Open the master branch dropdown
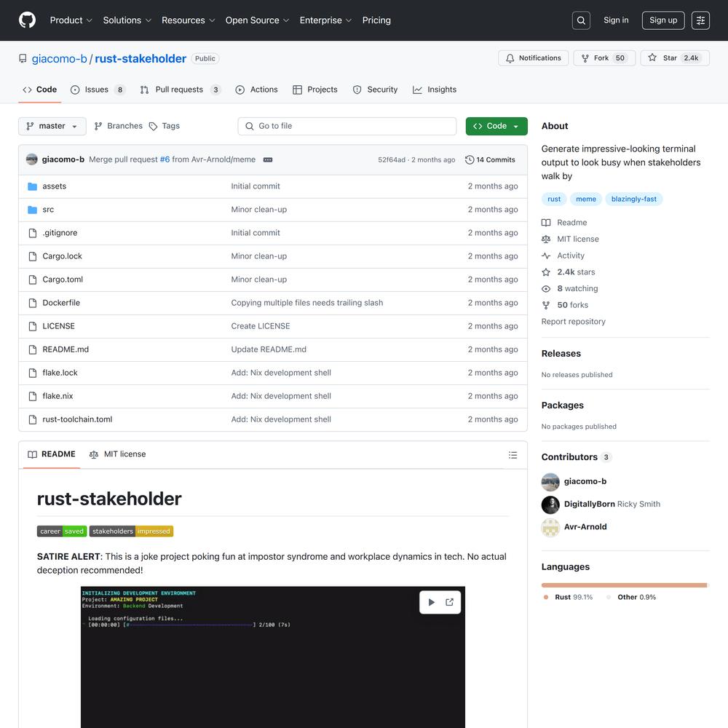The width and height of the screenshot is (728, 728). pyautogui.click(x=52, y=126)
